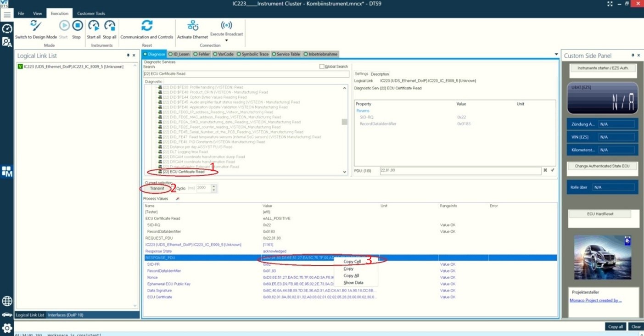Viewport: 644px width, 336px height.
Task: Click the PDU input field
Action: 460,171
